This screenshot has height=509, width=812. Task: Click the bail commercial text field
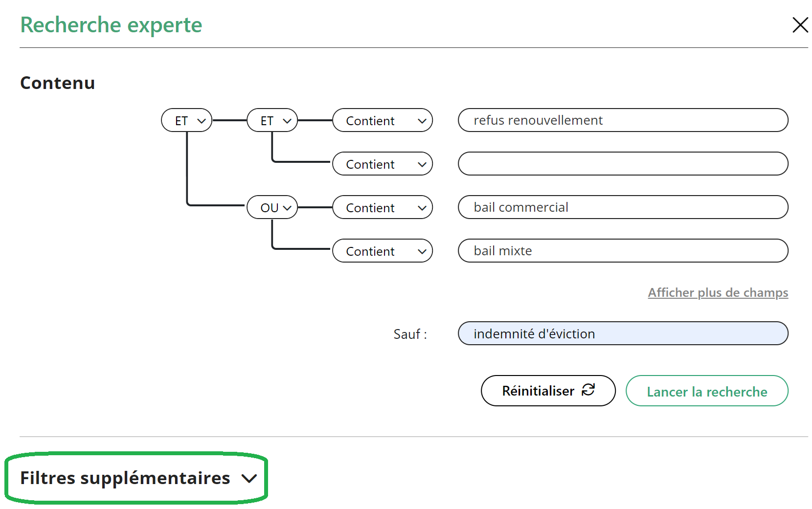623,207
